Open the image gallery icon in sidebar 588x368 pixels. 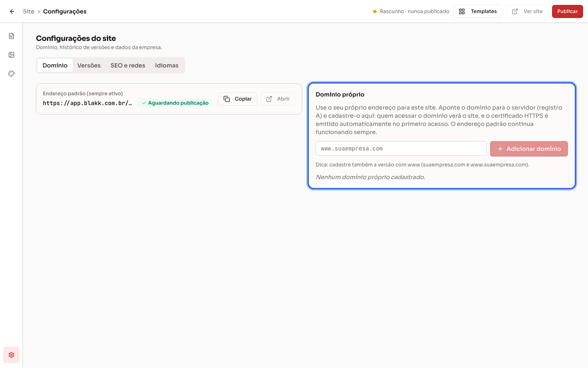(11, 55)
